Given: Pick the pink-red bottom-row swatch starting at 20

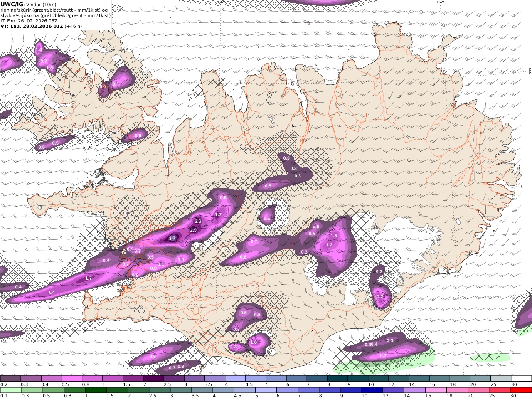Looking at the screenshot, I should pos(479,390).
